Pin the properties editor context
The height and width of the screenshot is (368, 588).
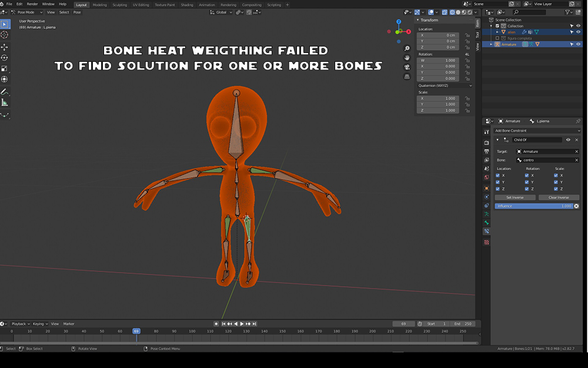tap(578, 121)
